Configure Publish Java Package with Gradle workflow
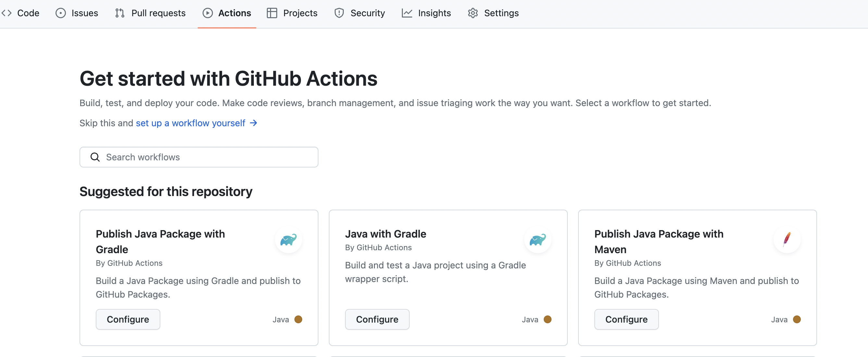The width and height of the screenshot is (868, 357). tap(128, 319)
